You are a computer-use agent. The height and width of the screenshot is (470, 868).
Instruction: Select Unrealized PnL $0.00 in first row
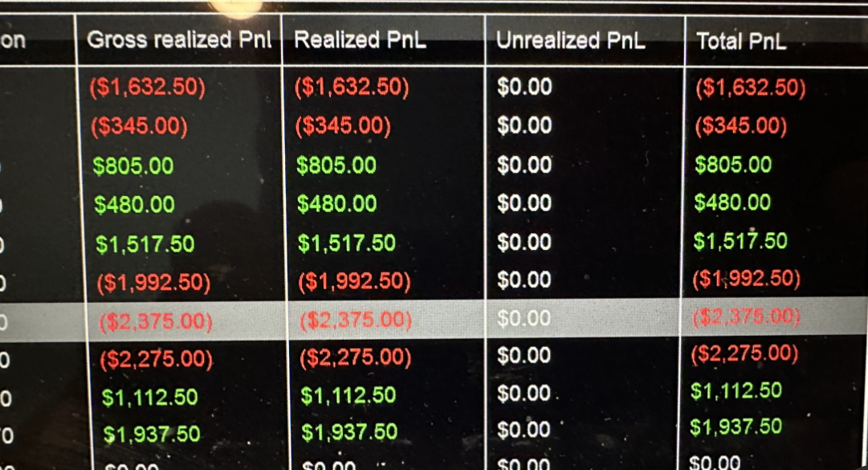click(524, 87)
